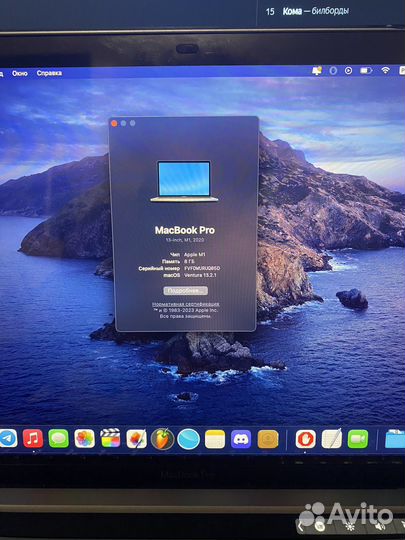Open Telegram from the Dock
405x540 pixels.
coord(8,438)
